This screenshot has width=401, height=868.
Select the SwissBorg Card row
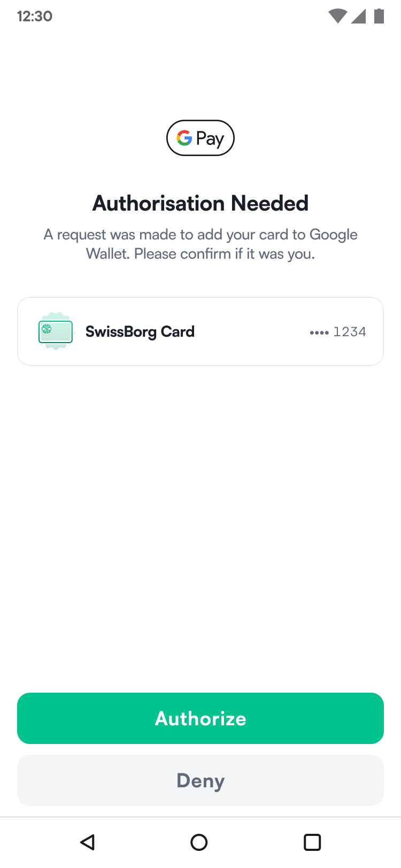click(200, 331)
